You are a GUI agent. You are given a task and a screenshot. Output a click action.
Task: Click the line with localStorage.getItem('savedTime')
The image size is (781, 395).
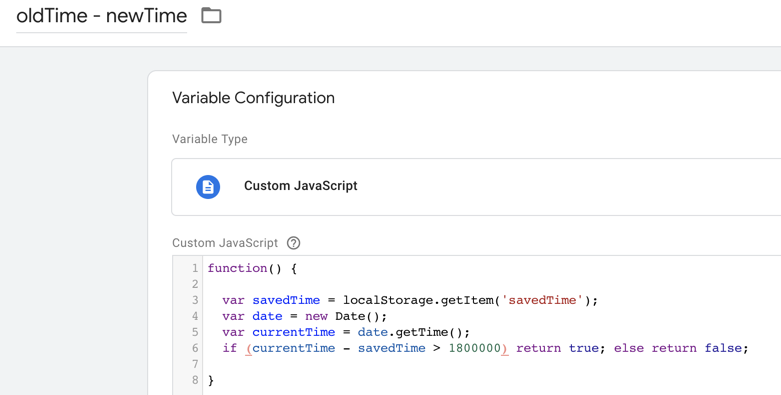[x=410, y=300]
